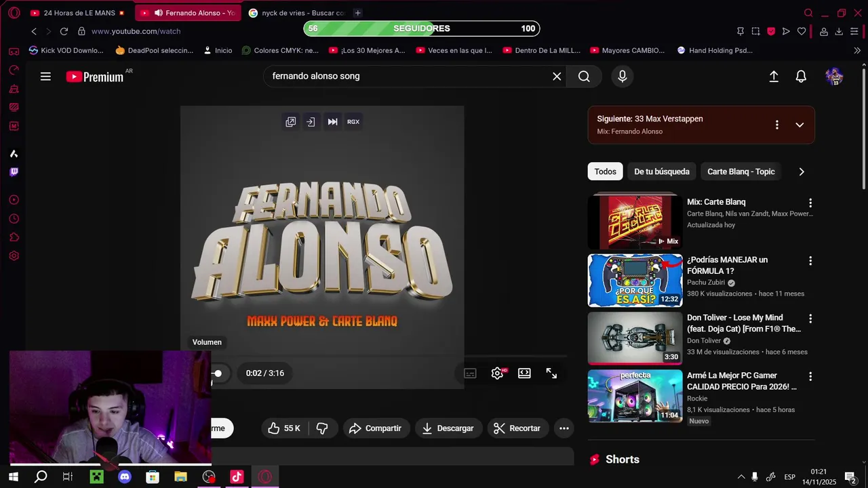
Task: Show hidden system tray icons
Action: point(741,477)
